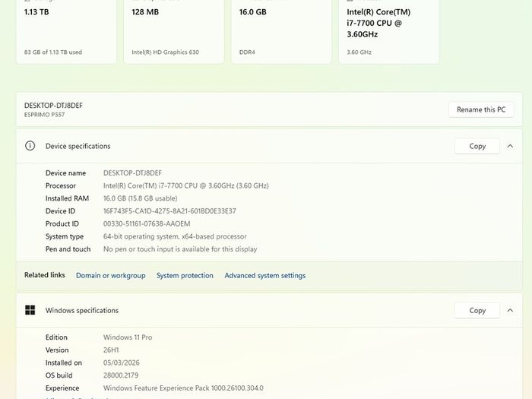
Task: Select the OS build value 28000.2179
Action: click(x=120, y=375)
